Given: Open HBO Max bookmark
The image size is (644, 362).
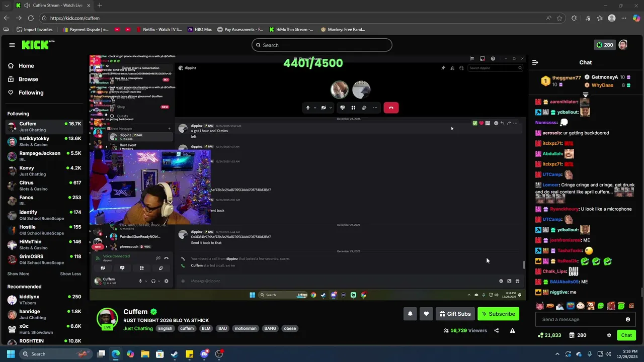Looking at the screenshot, I should pyautogui.click(x=200, y=29).
